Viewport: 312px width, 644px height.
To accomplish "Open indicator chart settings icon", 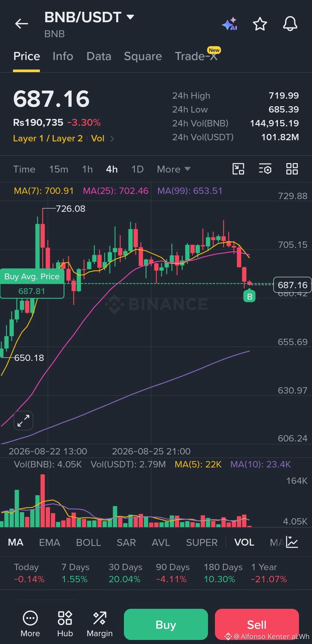I will pos(292,542).
